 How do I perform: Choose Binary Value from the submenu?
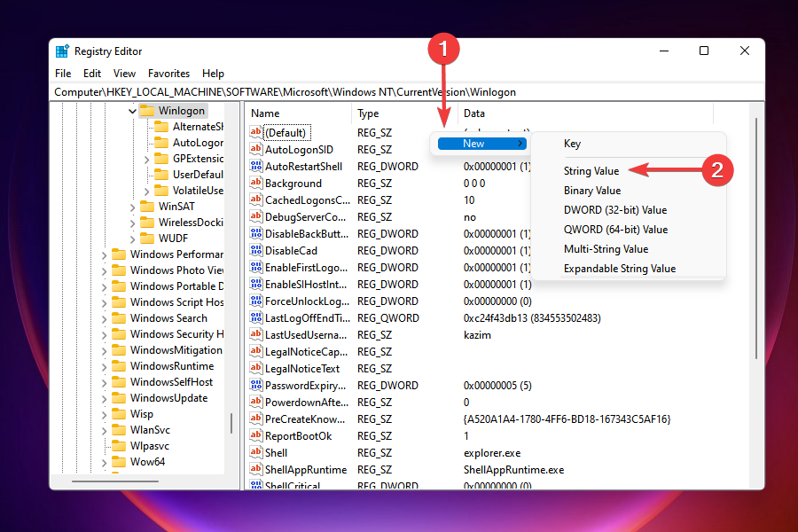(x=592, y=191)
